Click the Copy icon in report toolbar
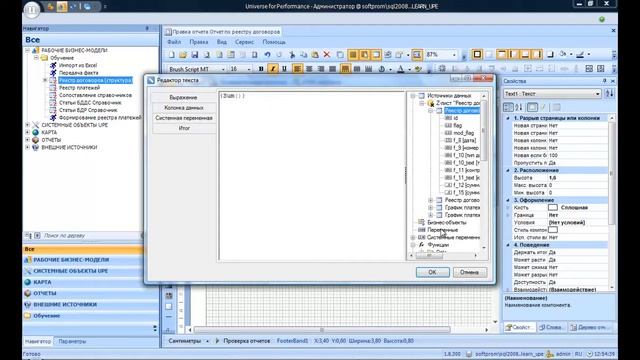The width and height of the screenshot is (640, 360). (x=304, y=55)
